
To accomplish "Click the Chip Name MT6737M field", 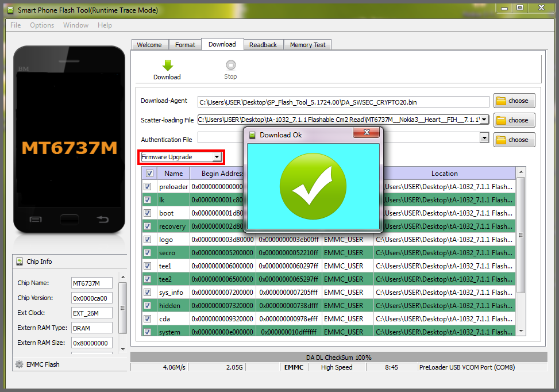I will [x=91, y=283].
